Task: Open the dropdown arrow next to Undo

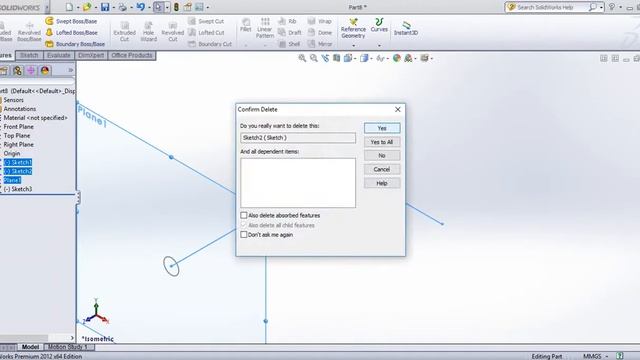Action: point(149,7)
